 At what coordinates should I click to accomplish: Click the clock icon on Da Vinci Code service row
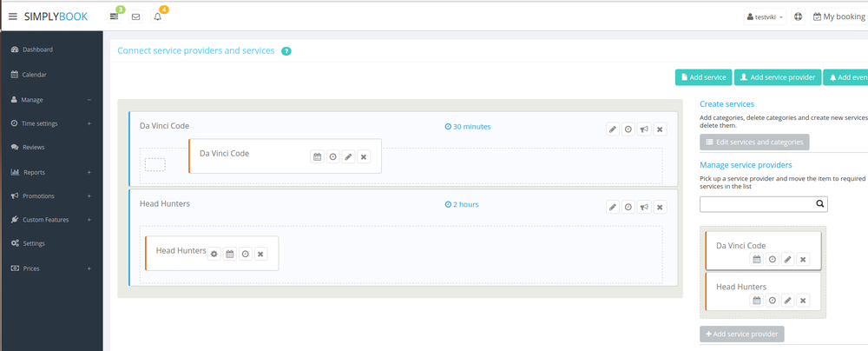tap(628, 129)
